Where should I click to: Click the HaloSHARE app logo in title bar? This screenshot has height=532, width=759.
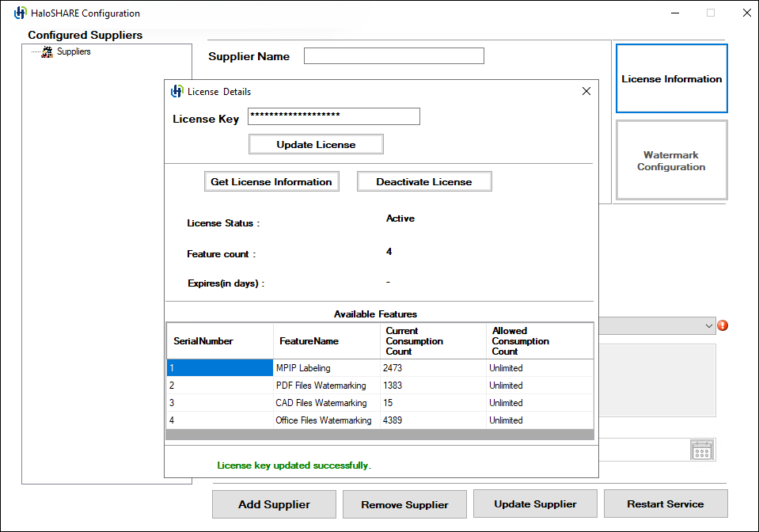tap(21, 13)
